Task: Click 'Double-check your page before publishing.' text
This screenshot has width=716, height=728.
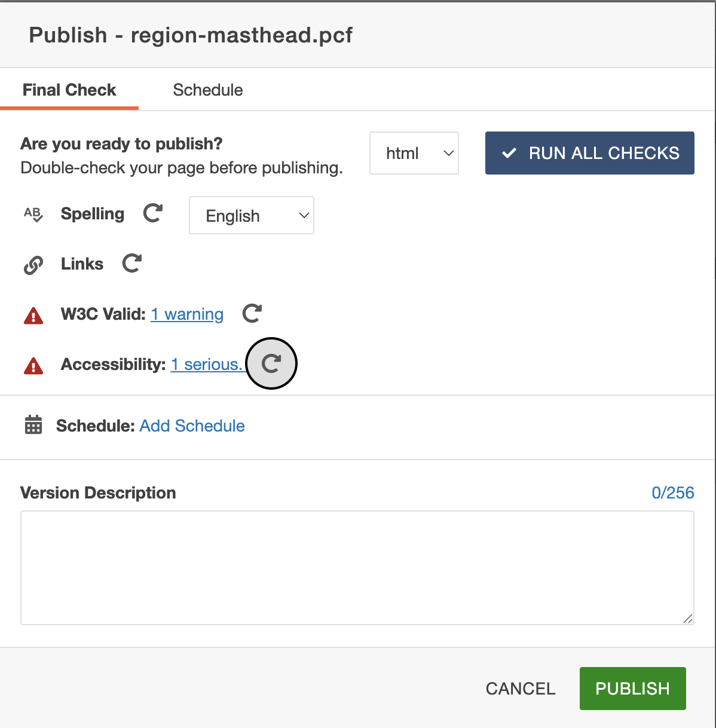Action: pyautogui.click(x=182, y=167)
